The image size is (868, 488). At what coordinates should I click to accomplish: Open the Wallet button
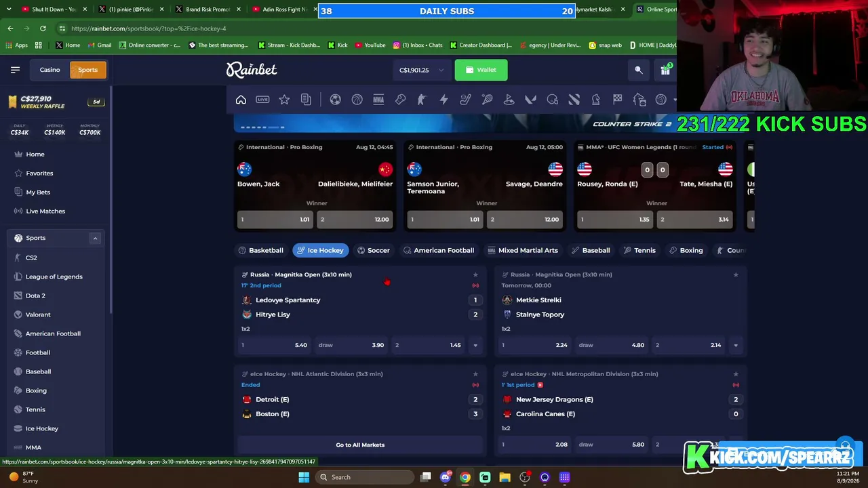pos(481,70)
